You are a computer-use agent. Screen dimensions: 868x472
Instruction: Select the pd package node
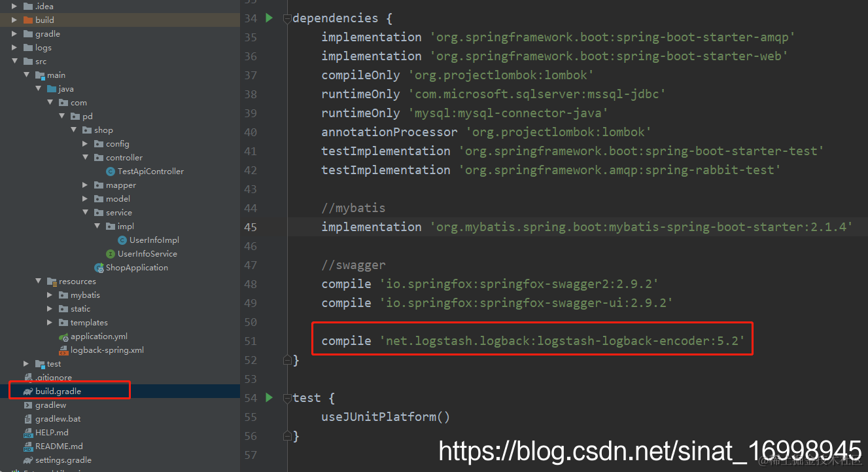(x=88, y=117)
